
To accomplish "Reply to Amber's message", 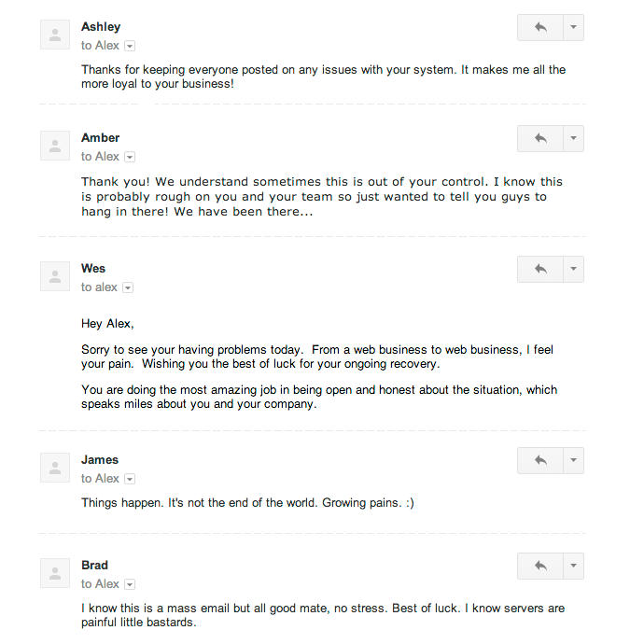I will pos(540,138).
